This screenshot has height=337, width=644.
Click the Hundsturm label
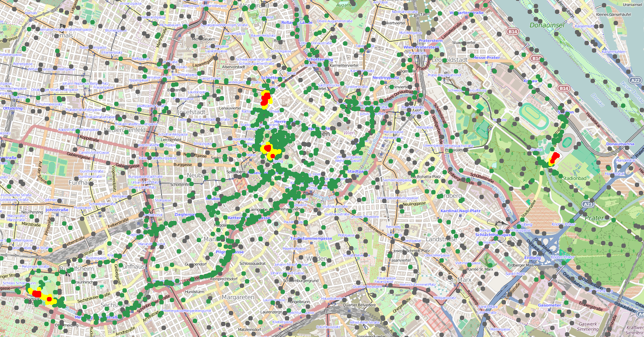click(x=194, y=292)
